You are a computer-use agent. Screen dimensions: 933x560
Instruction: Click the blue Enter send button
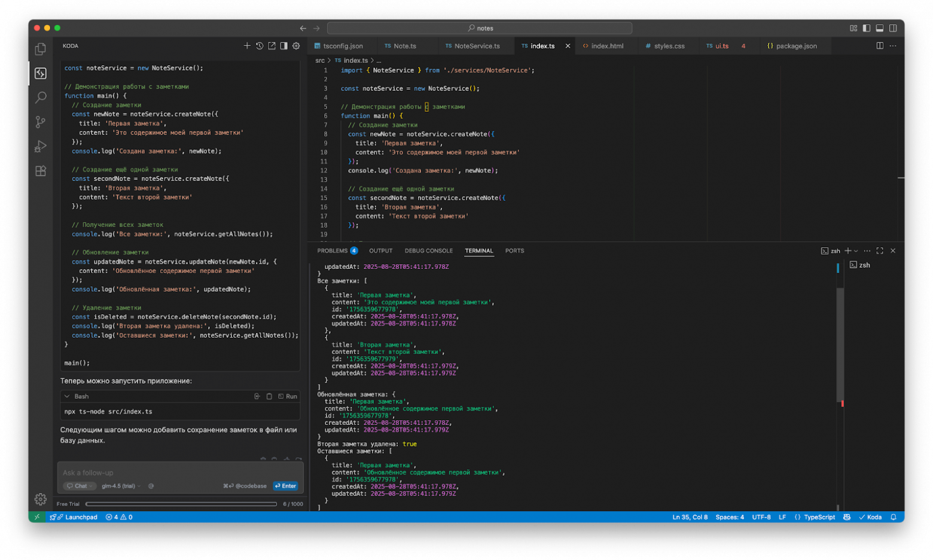click(286, 486)
